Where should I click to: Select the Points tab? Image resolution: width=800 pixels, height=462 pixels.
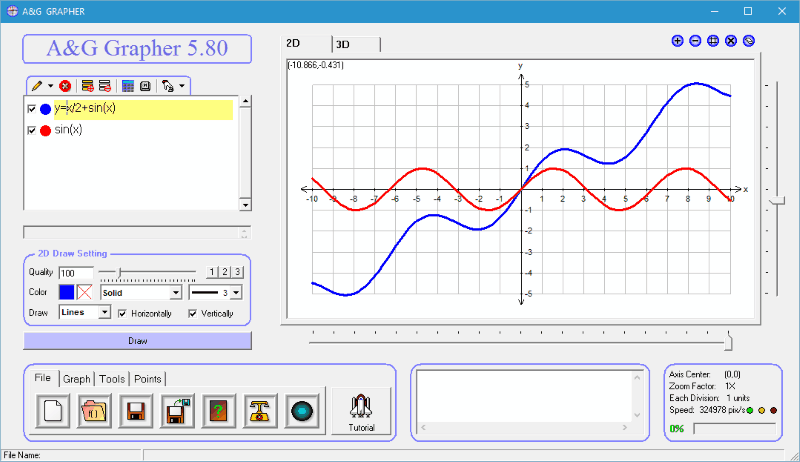pos(147,379)
